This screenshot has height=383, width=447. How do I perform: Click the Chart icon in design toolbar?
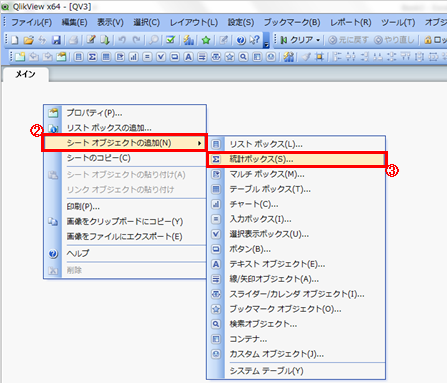[x=133, y=57]
